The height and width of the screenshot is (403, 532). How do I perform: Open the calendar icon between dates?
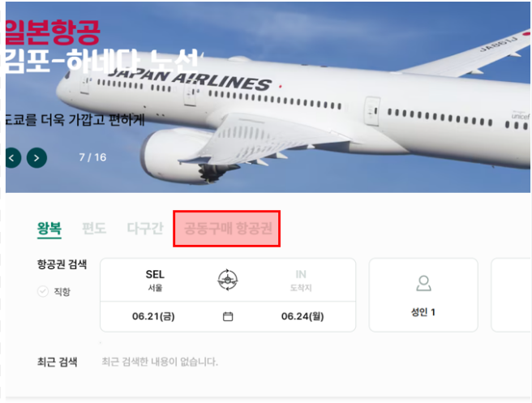tap(228, 316)
